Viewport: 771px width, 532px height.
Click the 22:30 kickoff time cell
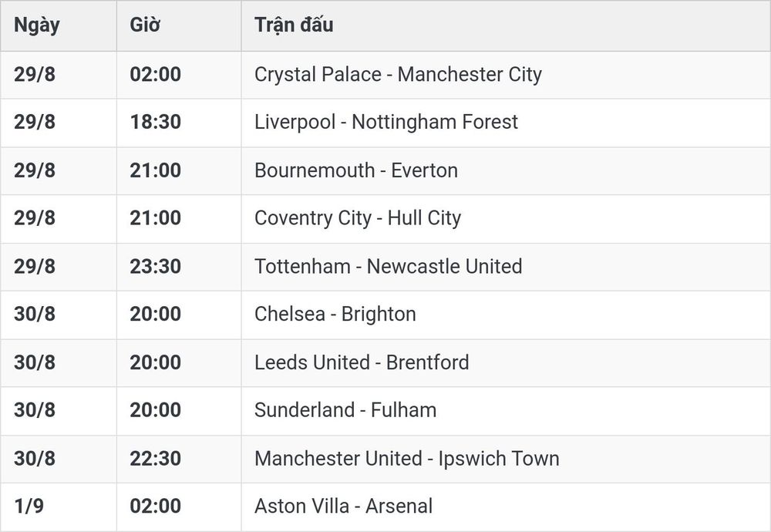(156, 459)
